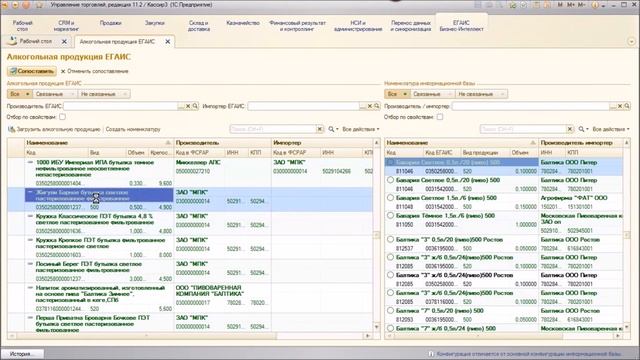640x360 pixels.
Task: Collapse the Кружка Классическое ПЭТ row
Action: click(30, 216)
